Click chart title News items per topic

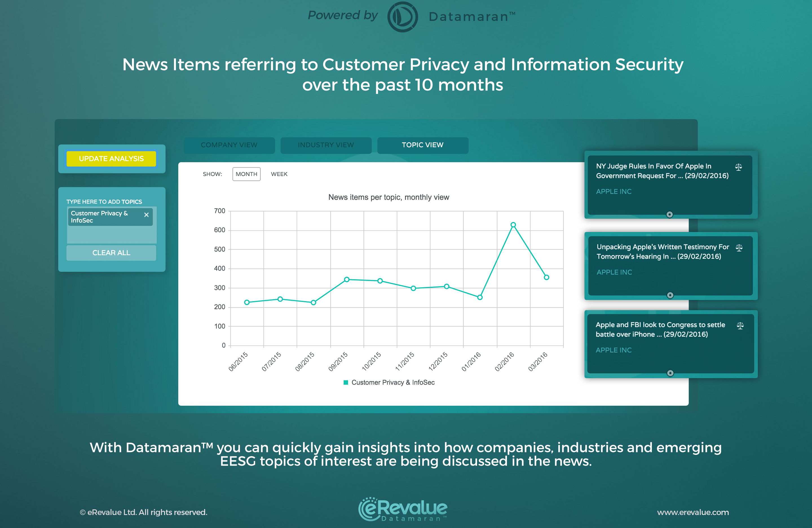389,197
